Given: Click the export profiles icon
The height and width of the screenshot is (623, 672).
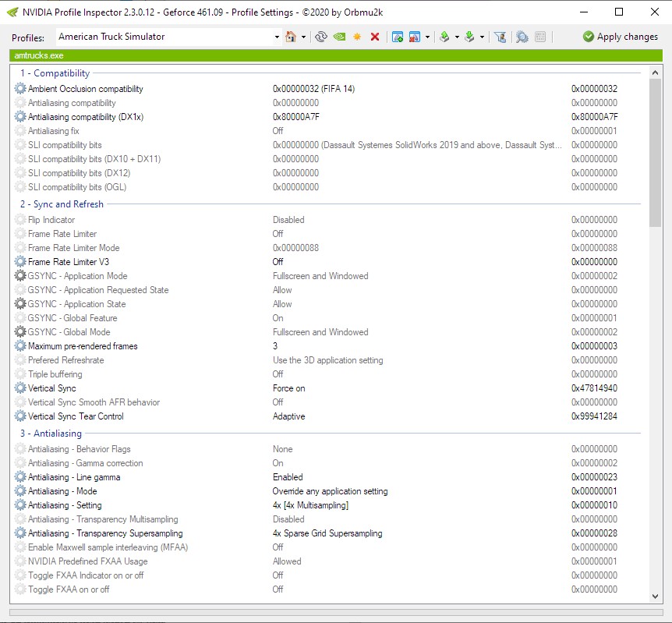Looking at the screenshot, I should point(444,37).
